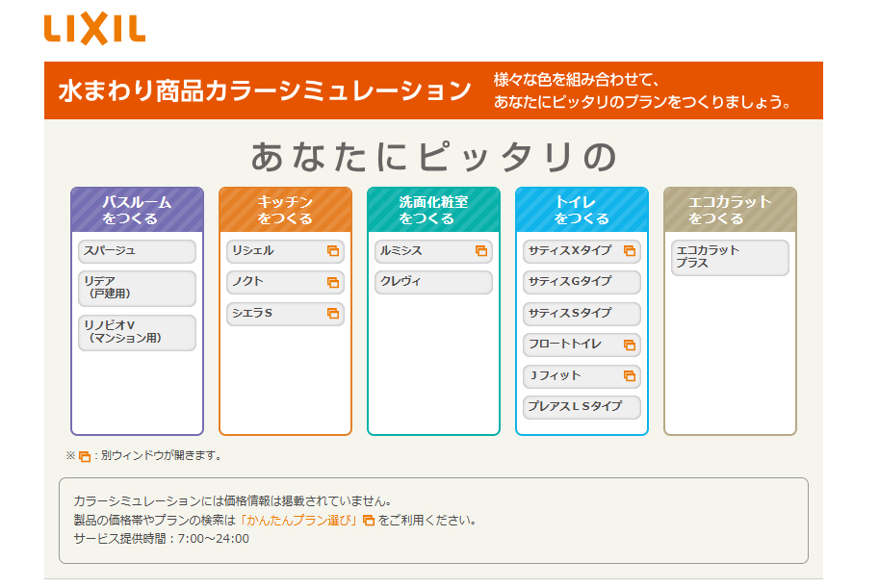Click the LIXIL logo

point(94,29)
